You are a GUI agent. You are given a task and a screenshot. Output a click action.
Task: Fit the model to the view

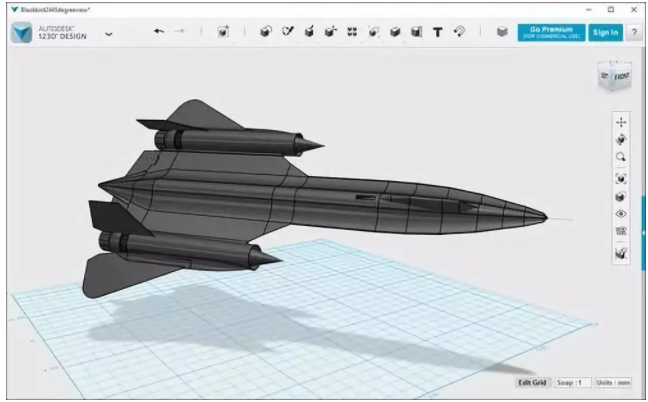(621, 179)
